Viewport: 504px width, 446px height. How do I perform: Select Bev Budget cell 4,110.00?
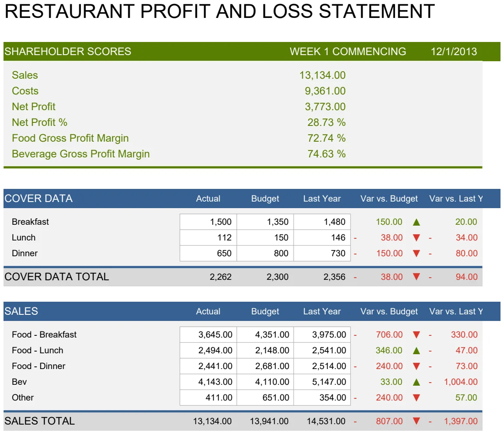pyautogui.click(x=265, y=382)
